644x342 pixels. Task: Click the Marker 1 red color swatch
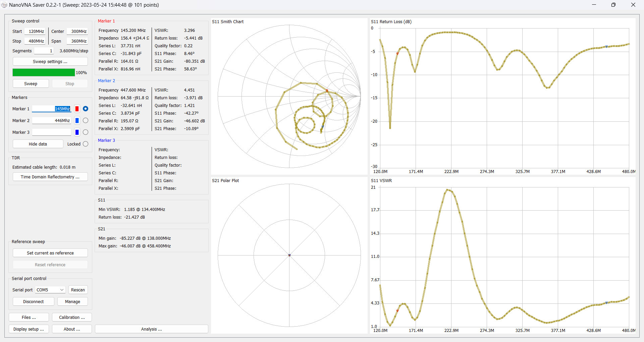click(77, 109)
